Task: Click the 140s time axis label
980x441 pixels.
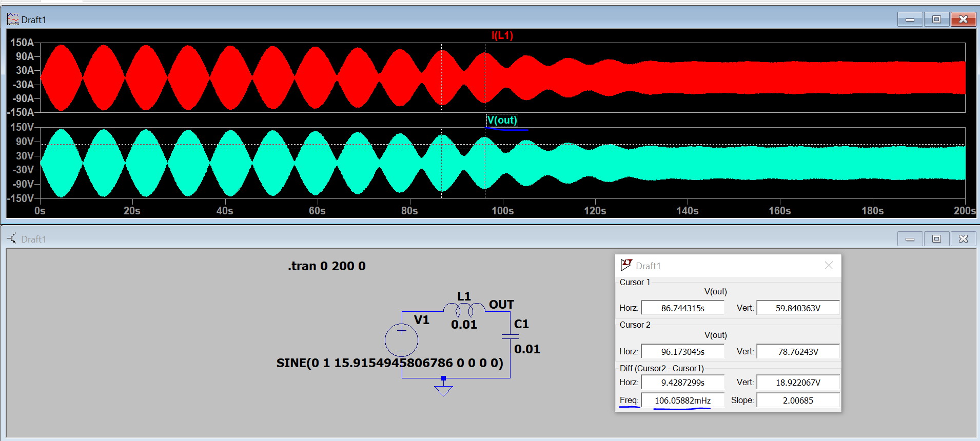Action: pyautogui.click(x=687, y=211)
